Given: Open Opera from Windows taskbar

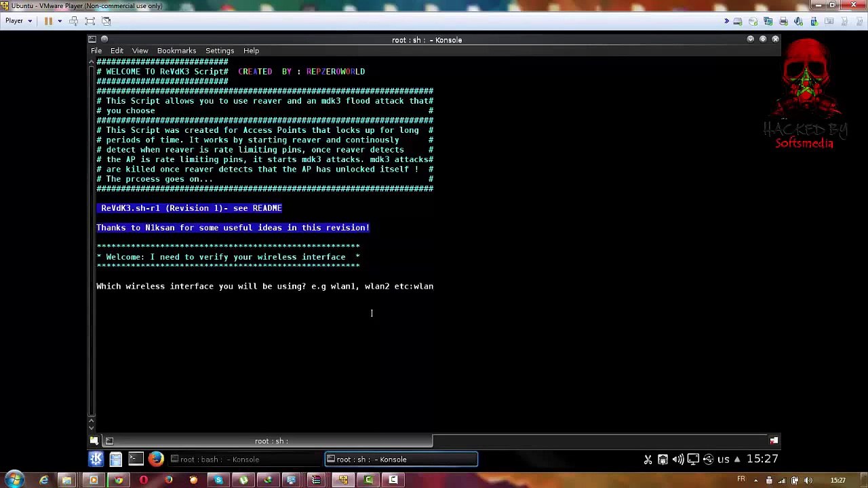Looking at the screenshot, I should click(144, 481).
